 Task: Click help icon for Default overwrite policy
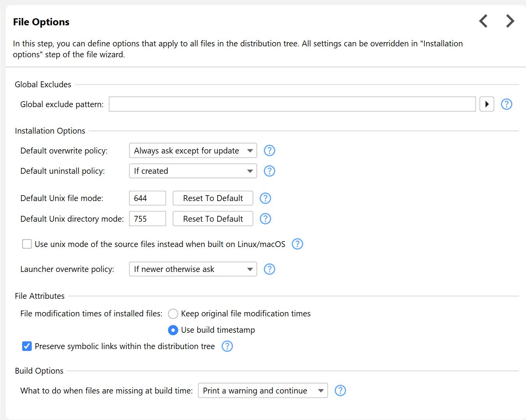tap(269, 151)
